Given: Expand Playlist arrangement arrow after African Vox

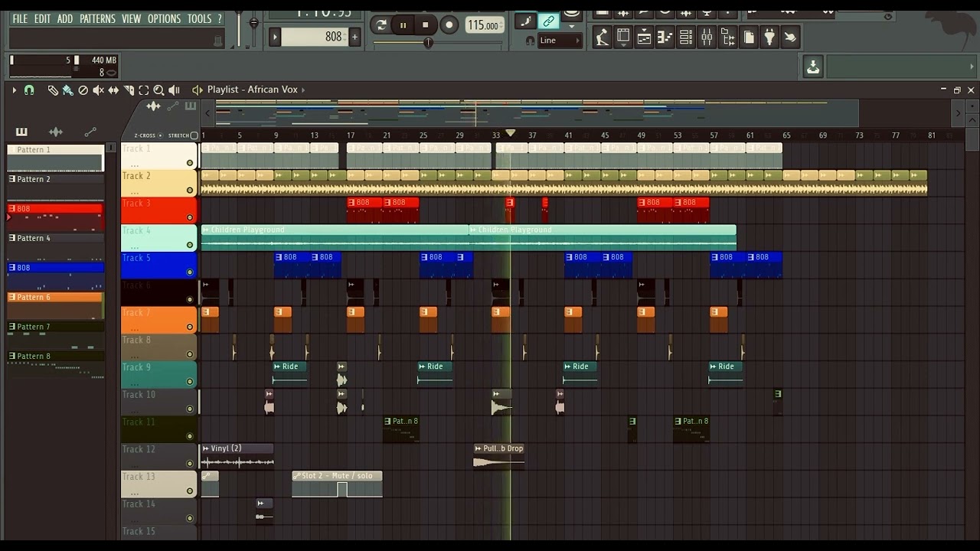Looking at the screenshot, I should (x=303, y=90).
